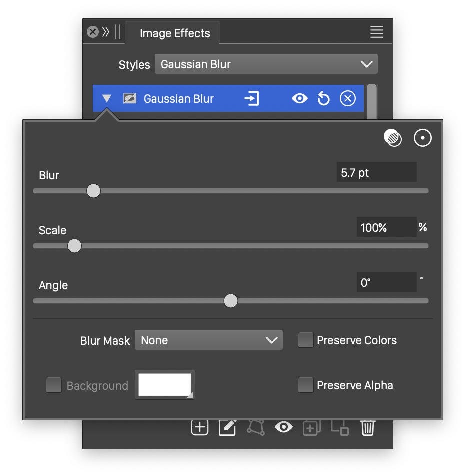Toggle Gaussian Blur visibility eye in blue row
Image resolution: width=466 pixels, height=476 pixels.
(x=299, y=99)
